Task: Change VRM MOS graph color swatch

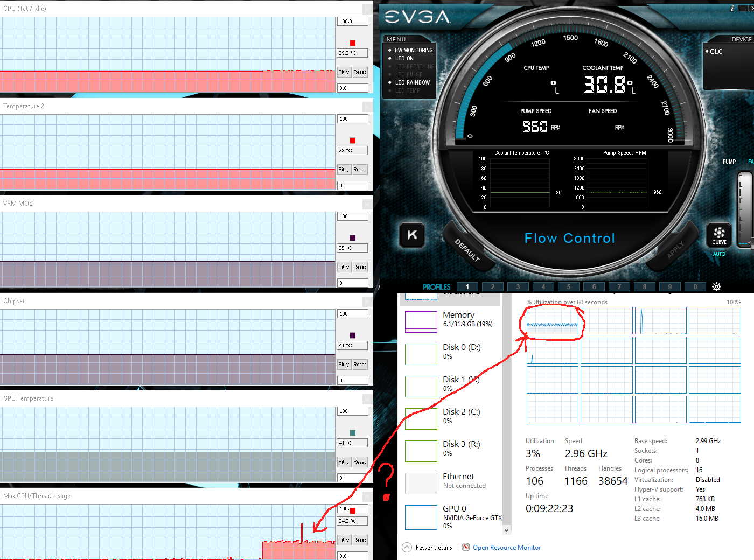Action: tap(353, 238)
